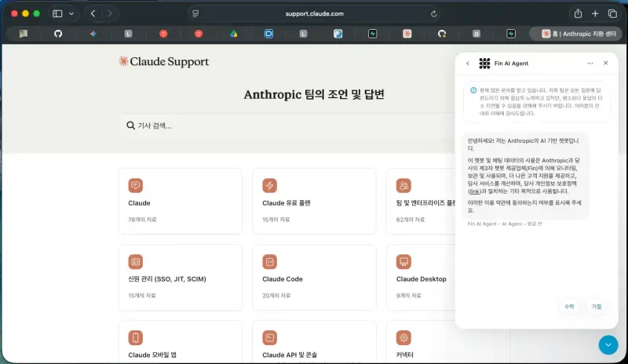Open the 팀 및 엔터프라이즈 플랜 card
Viewport: 628px width, 364px height.
point(421,201)
